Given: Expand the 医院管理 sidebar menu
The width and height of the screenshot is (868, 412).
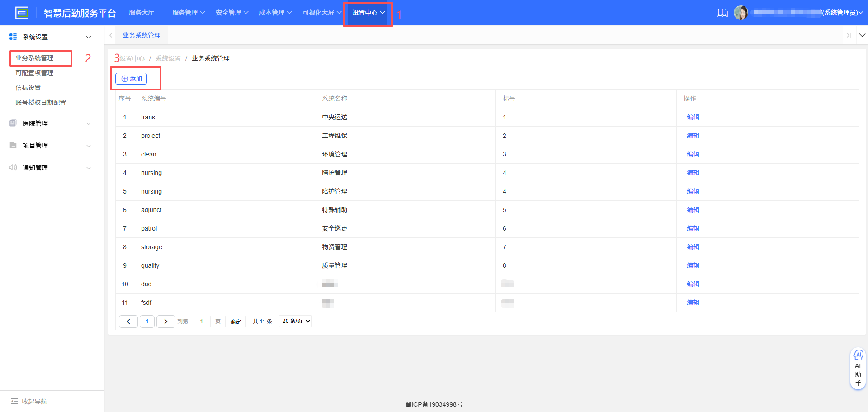Looking at the screenshot, I should (89, 123).
